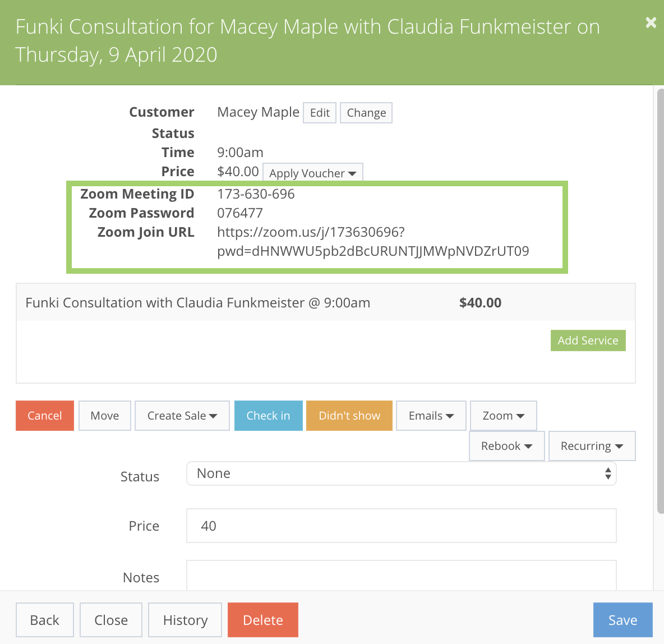Screen dimensions: 664x644
Task: Click into the Notes text area
Action: click(402, 576)
